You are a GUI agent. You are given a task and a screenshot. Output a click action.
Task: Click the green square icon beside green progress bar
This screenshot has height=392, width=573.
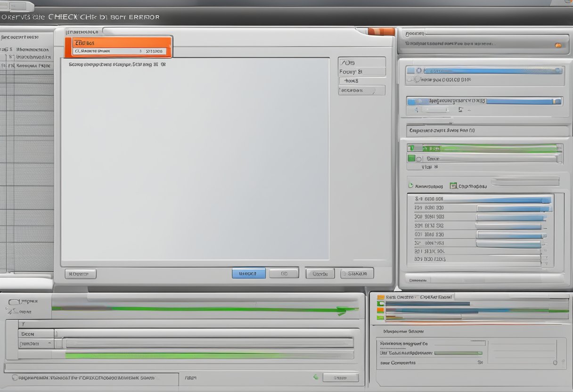pyautogui.click(x=411, y=158)
